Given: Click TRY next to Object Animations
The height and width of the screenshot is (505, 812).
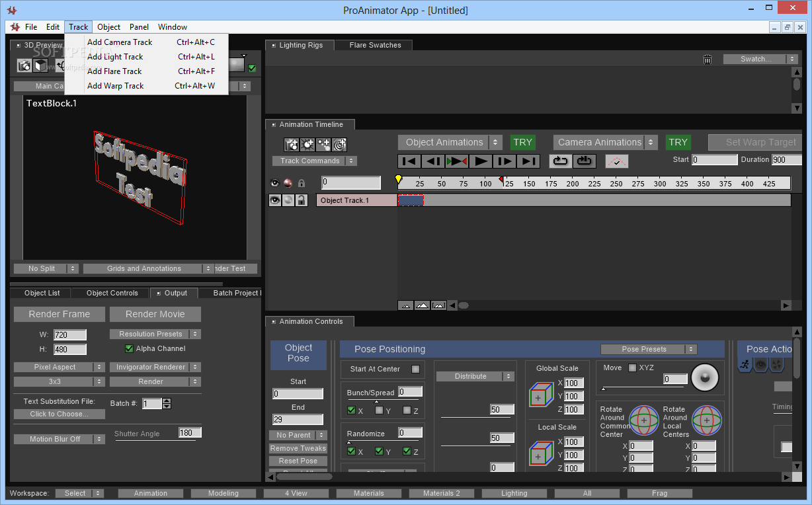Looking at the screenshot, I should coord(522,142).
